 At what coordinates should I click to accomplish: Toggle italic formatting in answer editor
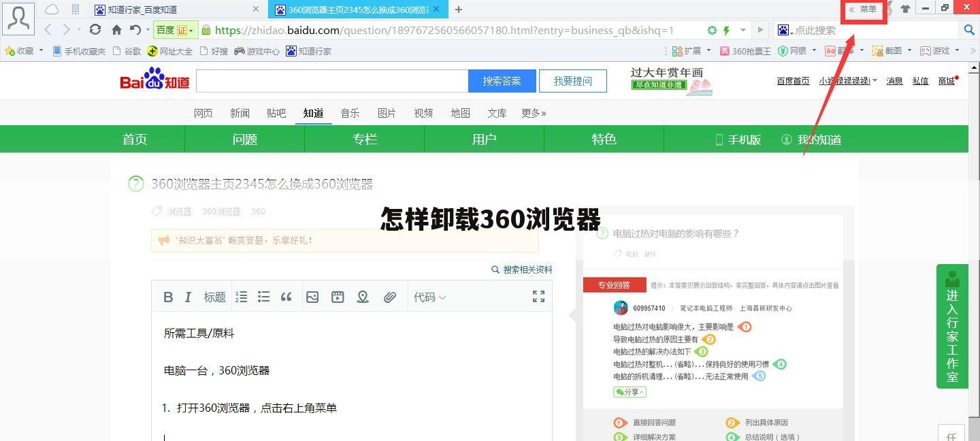[x=188, y=297]
